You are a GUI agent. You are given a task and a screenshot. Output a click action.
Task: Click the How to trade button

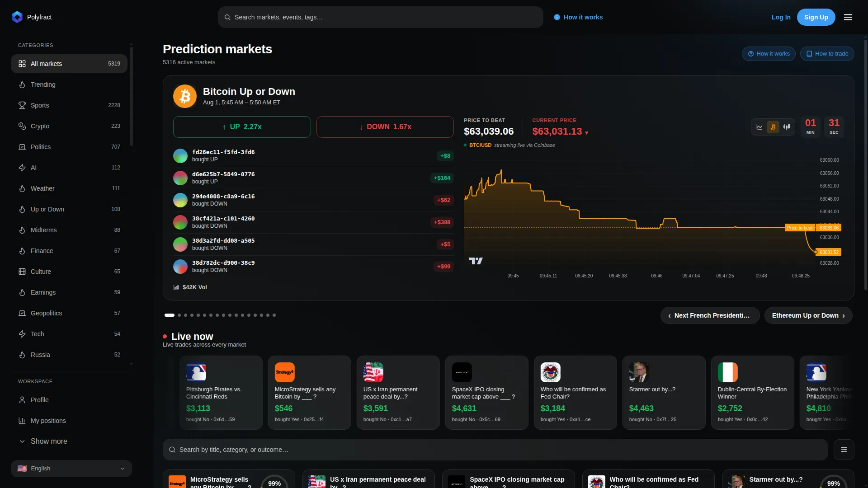(x=827, y=54)
